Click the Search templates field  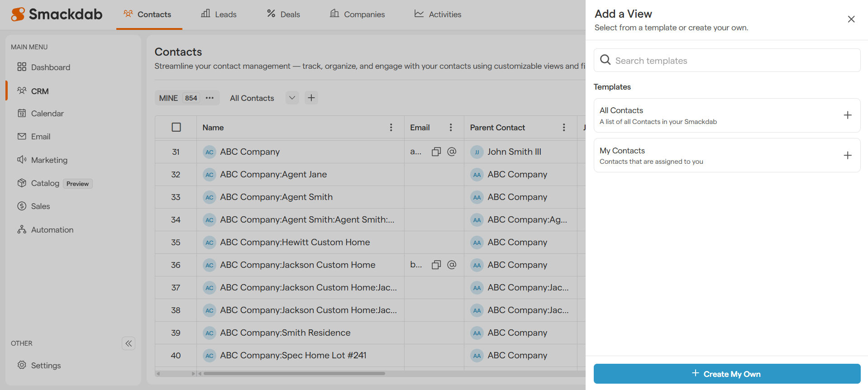tap(733, 61)
